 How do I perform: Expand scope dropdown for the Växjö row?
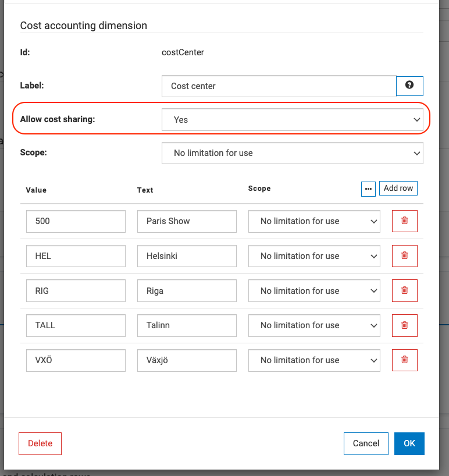click(314, 360)
